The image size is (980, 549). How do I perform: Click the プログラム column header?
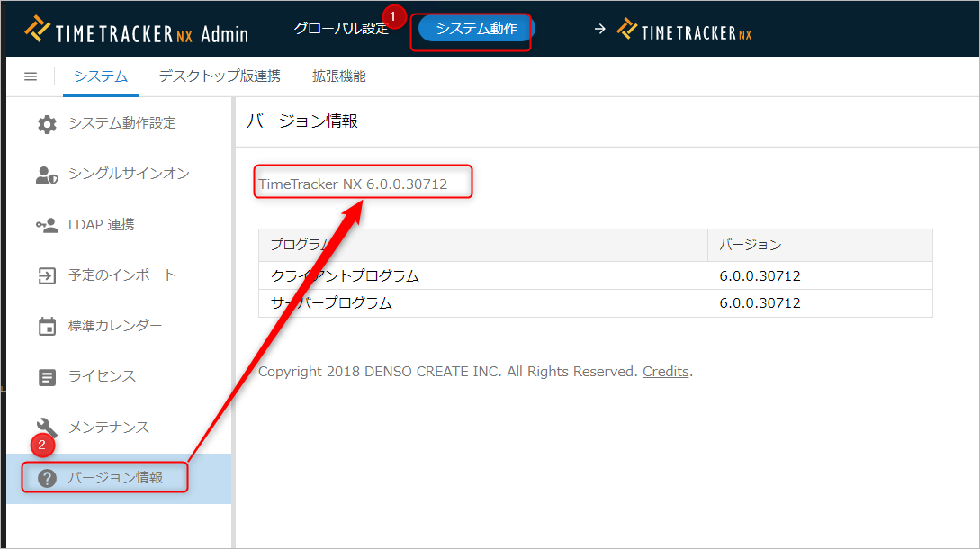click(482, 245)
